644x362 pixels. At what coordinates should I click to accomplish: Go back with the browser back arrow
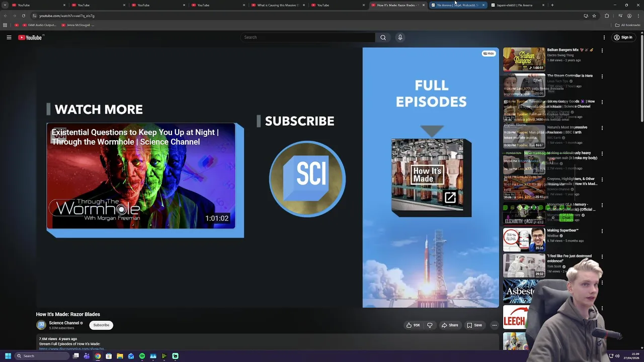tap(5, 16)
